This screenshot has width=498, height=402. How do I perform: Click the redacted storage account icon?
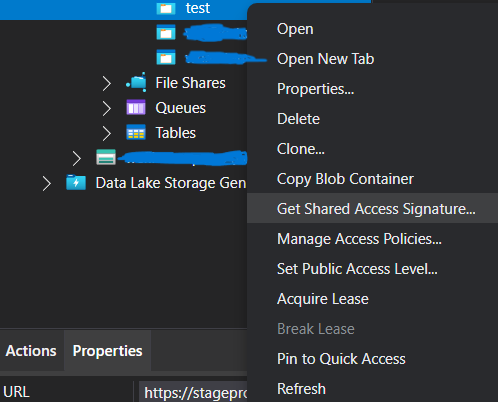coord(106,157)
